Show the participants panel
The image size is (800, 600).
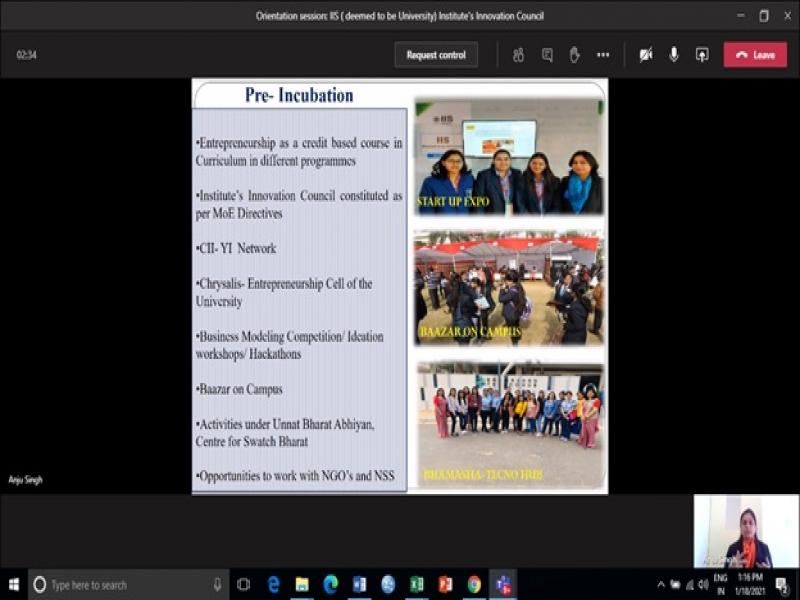(x=518, y=55)
